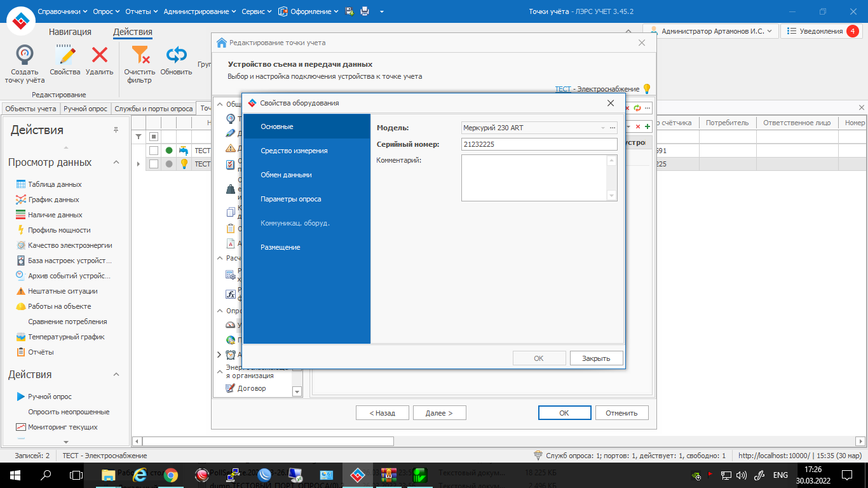Switch to the Действия ribbon tab
Screen dimensions: 868x488
click(x=133, y=32)
